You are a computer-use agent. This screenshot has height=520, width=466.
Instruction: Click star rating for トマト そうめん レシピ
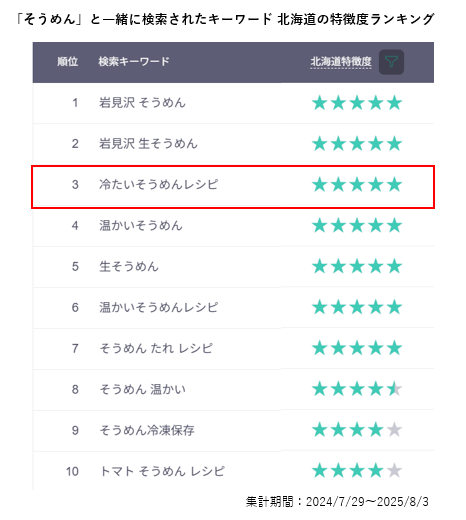(x=357, y=471)
